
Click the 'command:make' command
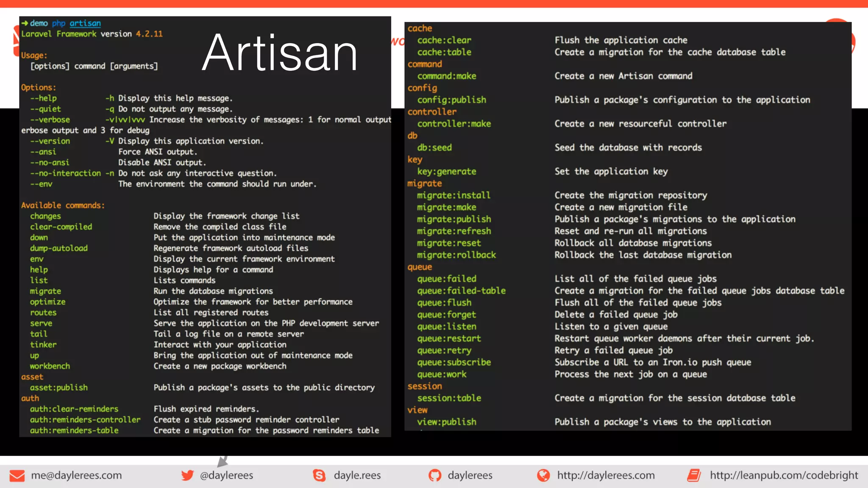pyautogui.click(x=447, y=76)
